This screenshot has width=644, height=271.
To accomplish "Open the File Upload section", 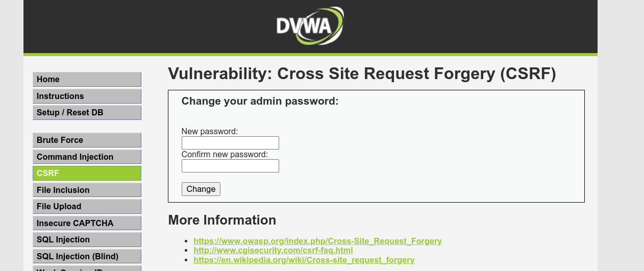I will point(87,207).
